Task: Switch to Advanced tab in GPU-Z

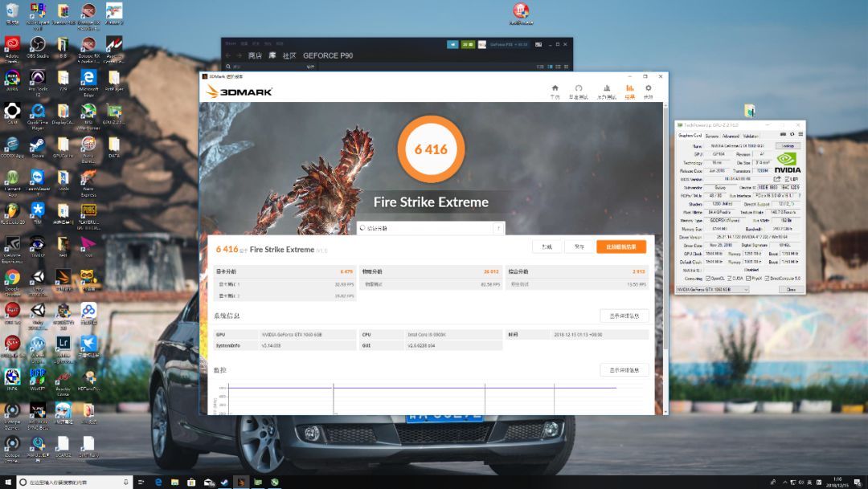Action: pos(731,136)
